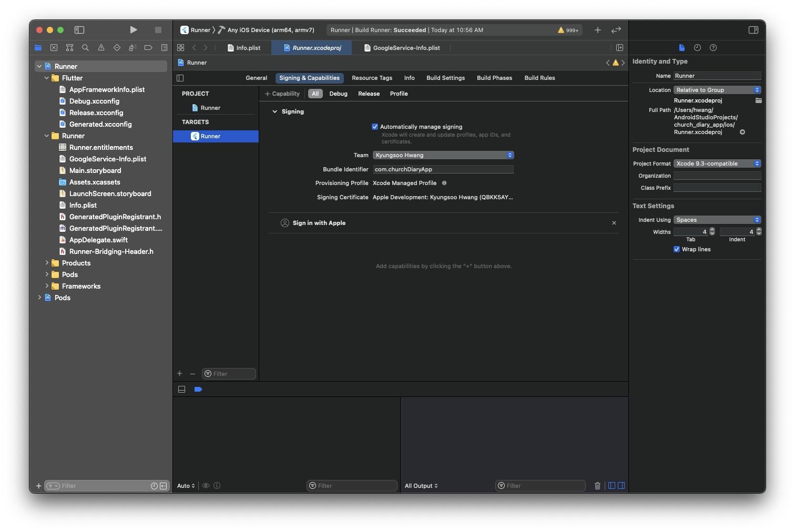795x532 pixels.
Task: Clear console with the trash icon
Action: [597, 486]
